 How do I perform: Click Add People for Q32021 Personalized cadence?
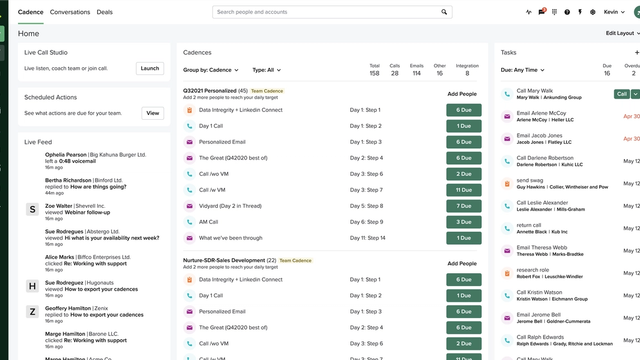[x=462, y=94]
